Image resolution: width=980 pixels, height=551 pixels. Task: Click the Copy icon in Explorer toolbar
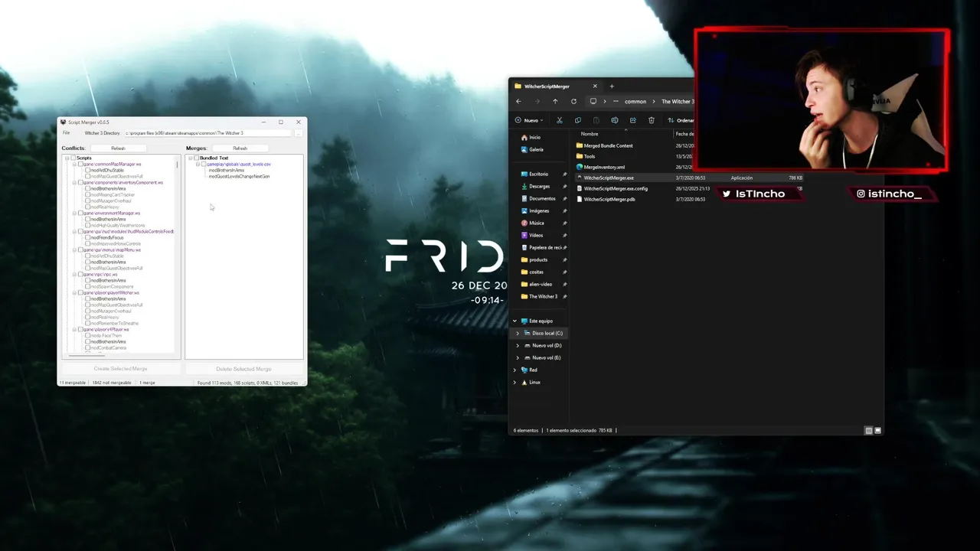[x=578, y=120]
